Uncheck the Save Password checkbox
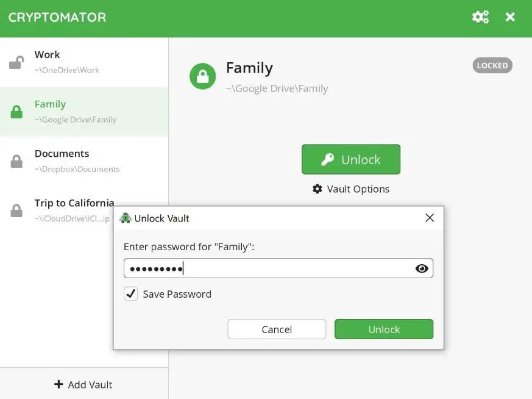The height and width of the screenshot is (399, 532). click(x=131, y=294)
